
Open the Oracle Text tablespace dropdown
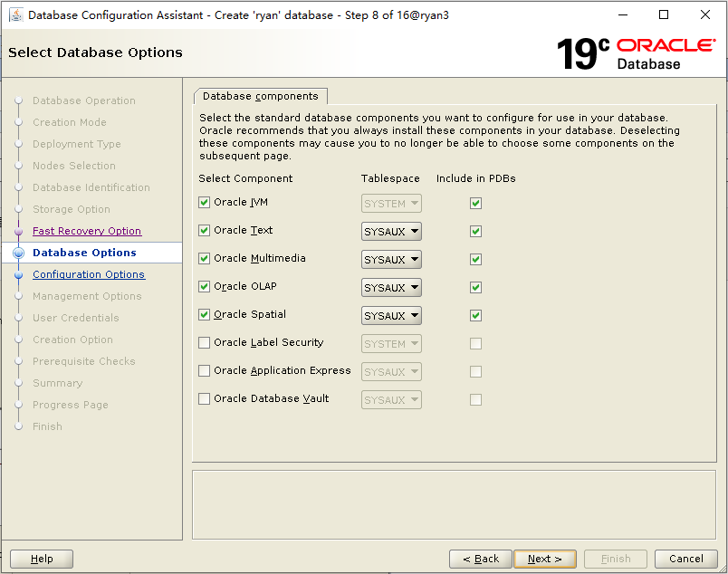[391, 231]
